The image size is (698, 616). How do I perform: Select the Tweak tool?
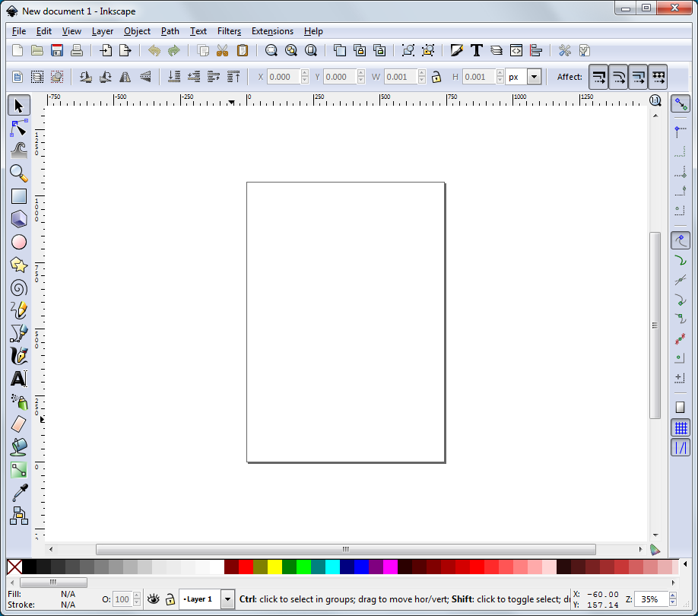click(19, 151)
